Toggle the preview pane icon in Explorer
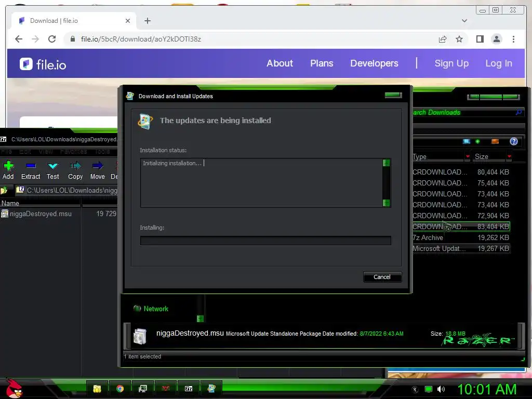 (495, 141)
